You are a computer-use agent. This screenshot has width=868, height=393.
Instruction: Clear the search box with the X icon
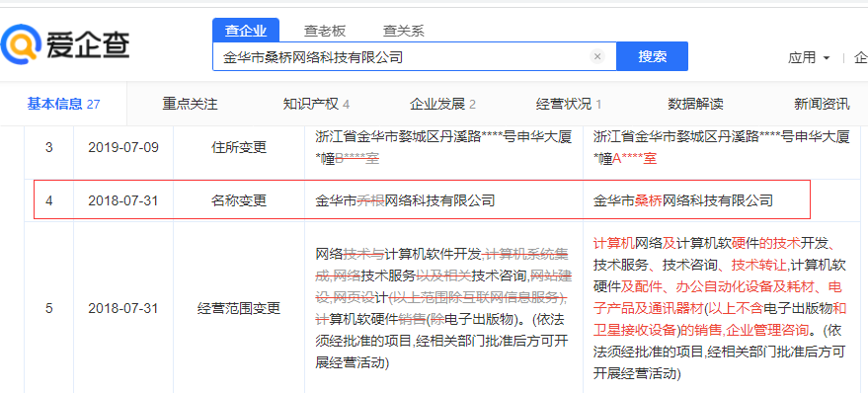tap(596, 56)
